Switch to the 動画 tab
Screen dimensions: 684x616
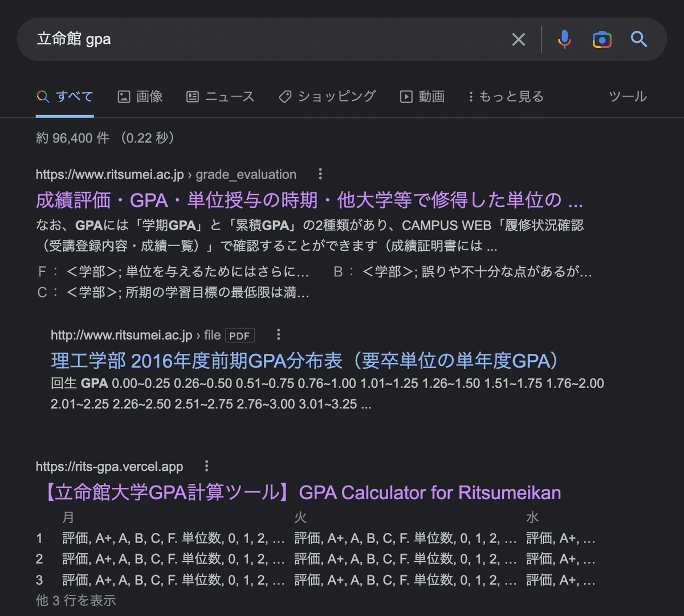click(x=422, y=96)
